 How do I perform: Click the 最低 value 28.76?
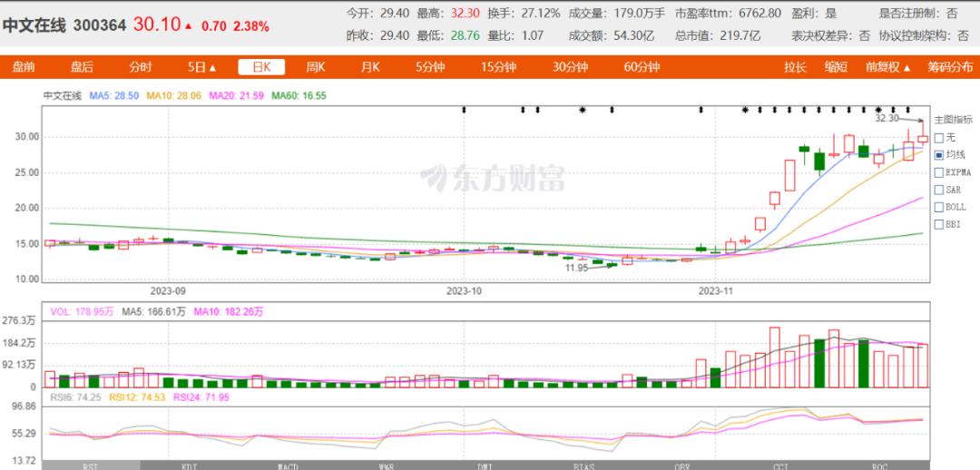(x=465, y=35)
